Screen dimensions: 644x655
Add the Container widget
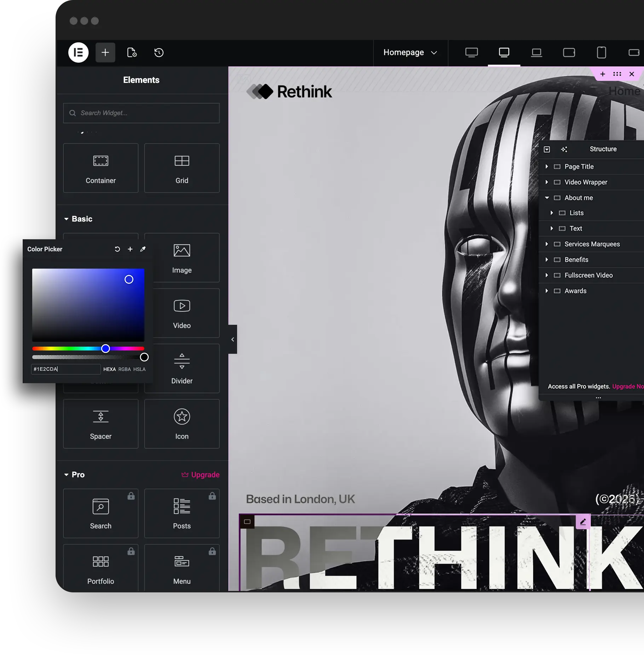pyautogui.click(x=100, y=168)
